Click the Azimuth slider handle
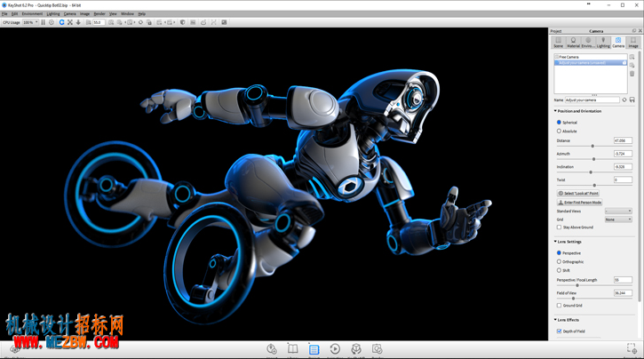 (594, 159)
